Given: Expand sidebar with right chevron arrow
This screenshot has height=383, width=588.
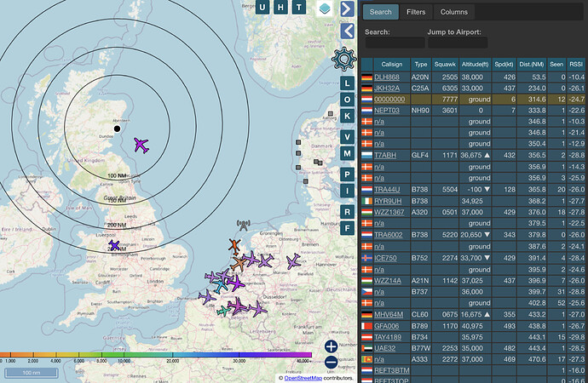Looking at the screenshot, I should (348, 9).
